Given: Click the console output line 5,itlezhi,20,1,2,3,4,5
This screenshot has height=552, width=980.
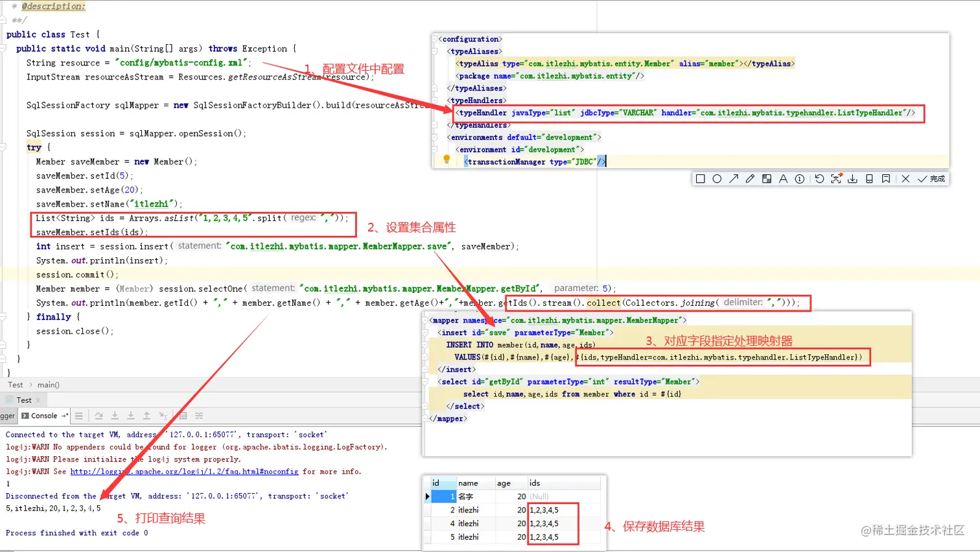Looking at the screenshot, I should [53, 509].
